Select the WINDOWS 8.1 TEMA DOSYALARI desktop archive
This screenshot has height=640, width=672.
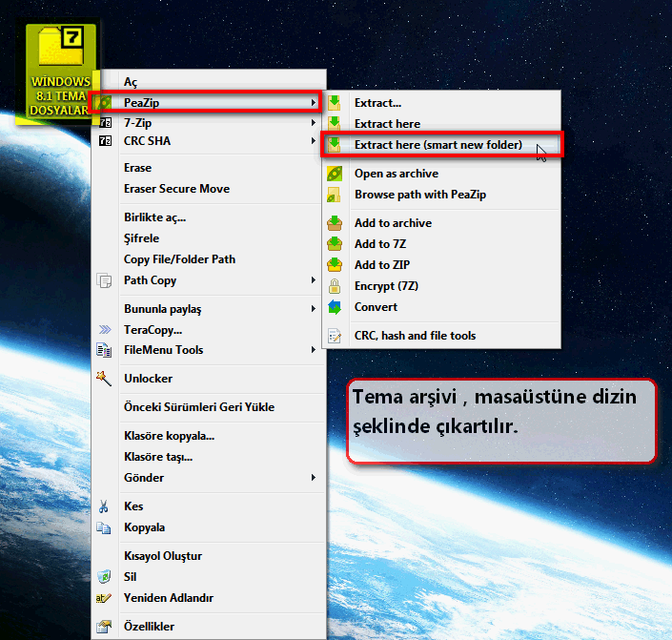pyautogui.click(x=61, y=73)
